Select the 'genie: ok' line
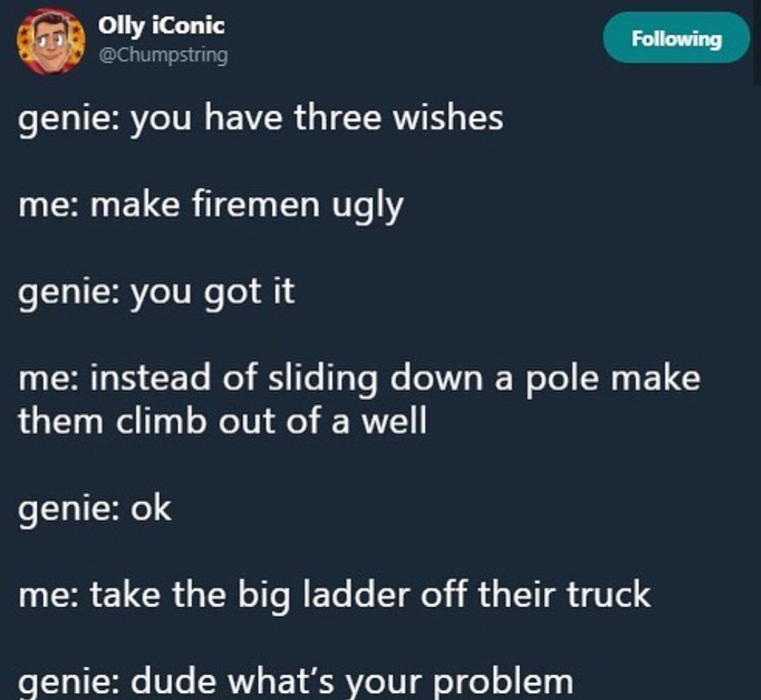This screenshot has width=761, height=700. 94,509
